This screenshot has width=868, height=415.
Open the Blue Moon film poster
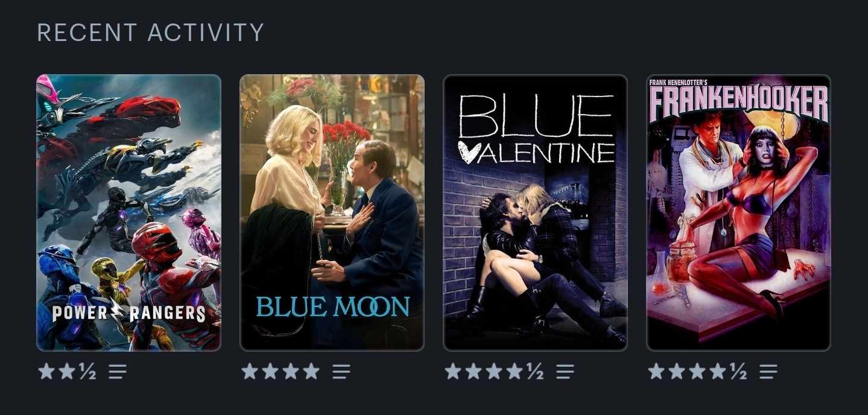pos(332,212)
